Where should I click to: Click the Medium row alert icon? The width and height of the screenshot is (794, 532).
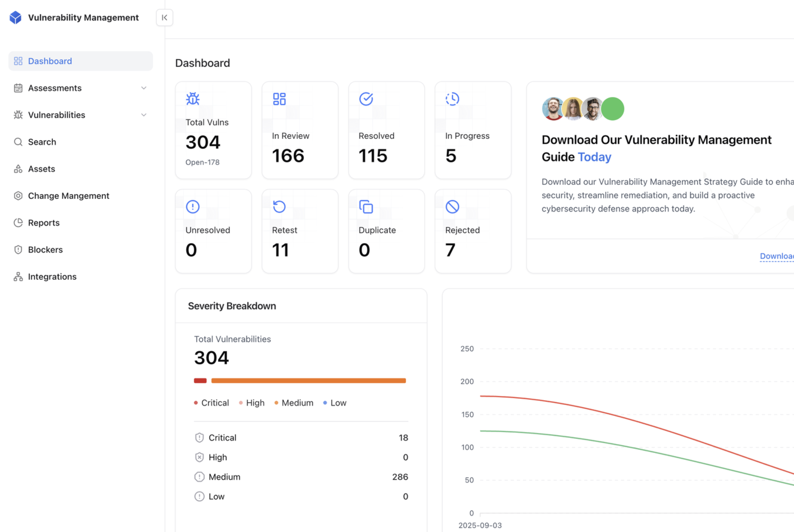pyautogui.click(x=199, y=477)
